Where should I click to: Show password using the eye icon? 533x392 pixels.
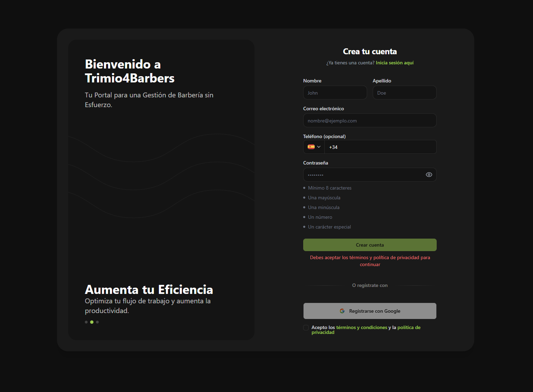pyautogui.click(x=429, y=175)
